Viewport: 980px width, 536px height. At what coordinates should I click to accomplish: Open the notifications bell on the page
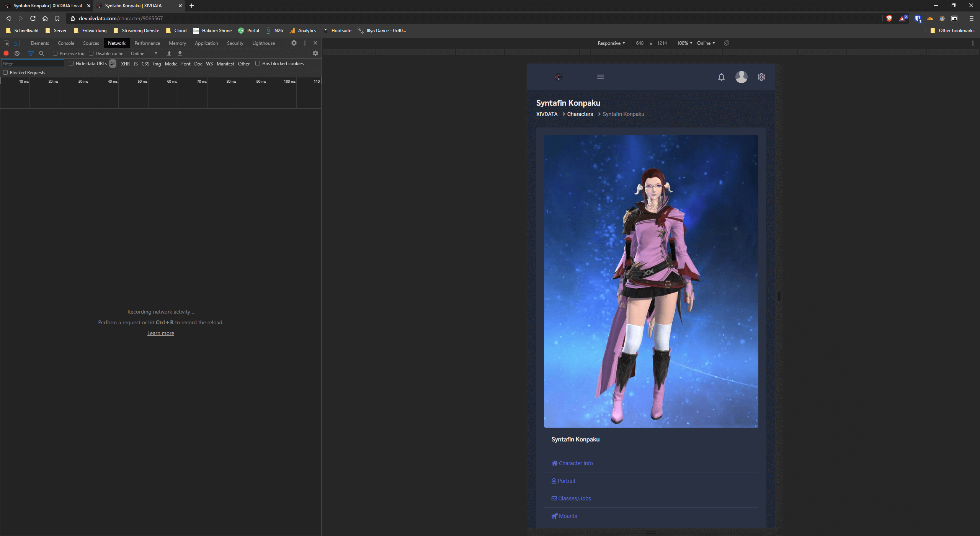point(721,77)
